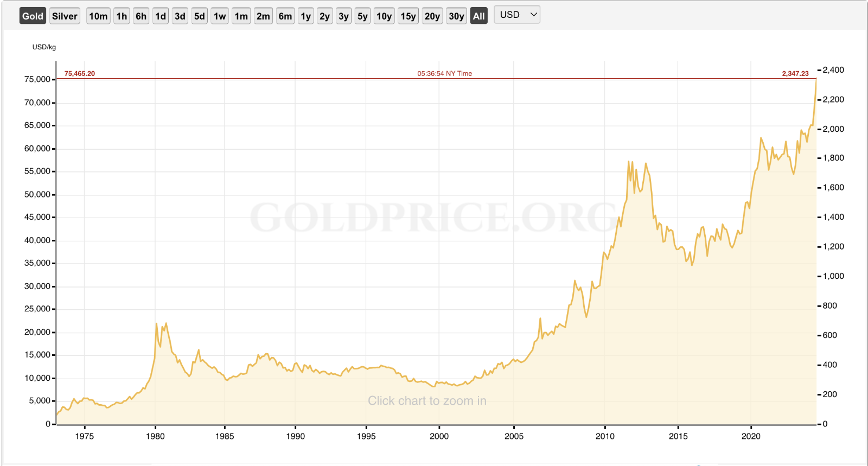The image size is (868, 466).
Task: Click the 05:36:54 NY Time label
Action: pyautogui.click(x=444, y=73)
